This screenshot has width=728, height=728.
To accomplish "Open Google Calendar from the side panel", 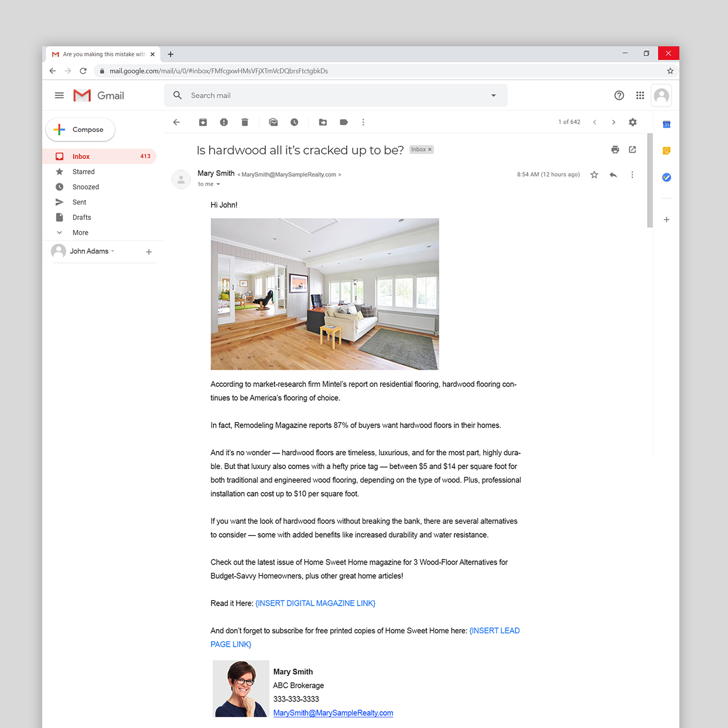I will pos(666,124).
